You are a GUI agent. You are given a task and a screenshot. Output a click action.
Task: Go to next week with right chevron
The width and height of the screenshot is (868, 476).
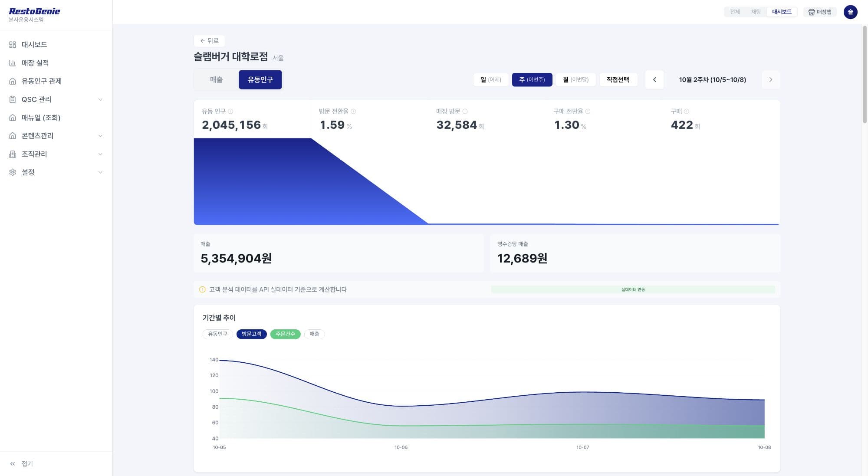(771, 80)
